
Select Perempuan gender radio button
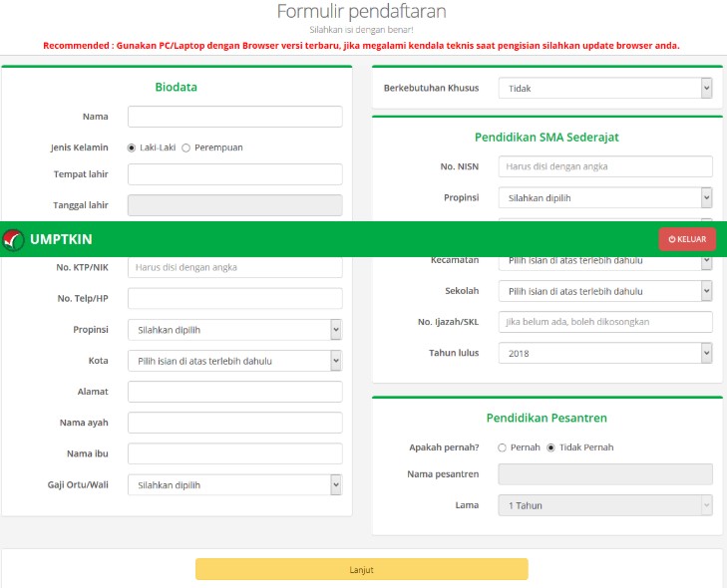click(185, 147)
